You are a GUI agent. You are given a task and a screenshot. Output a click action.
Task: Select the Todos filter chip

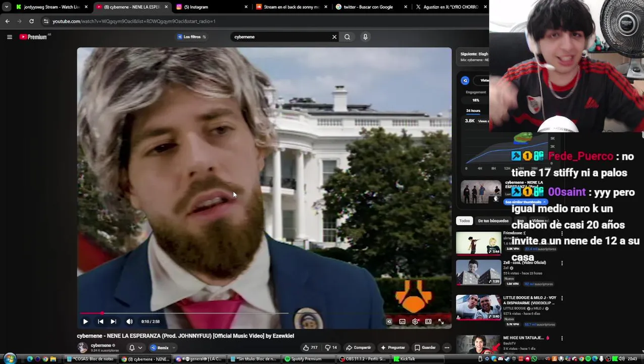pyautogui.click(x=464, y=221)
